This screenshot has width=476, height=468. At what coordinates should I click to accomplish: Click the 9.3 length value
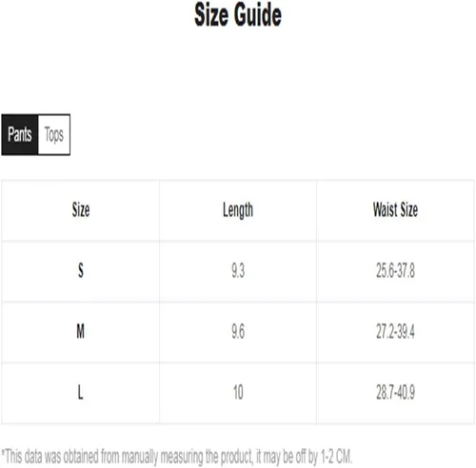[238, 271]
